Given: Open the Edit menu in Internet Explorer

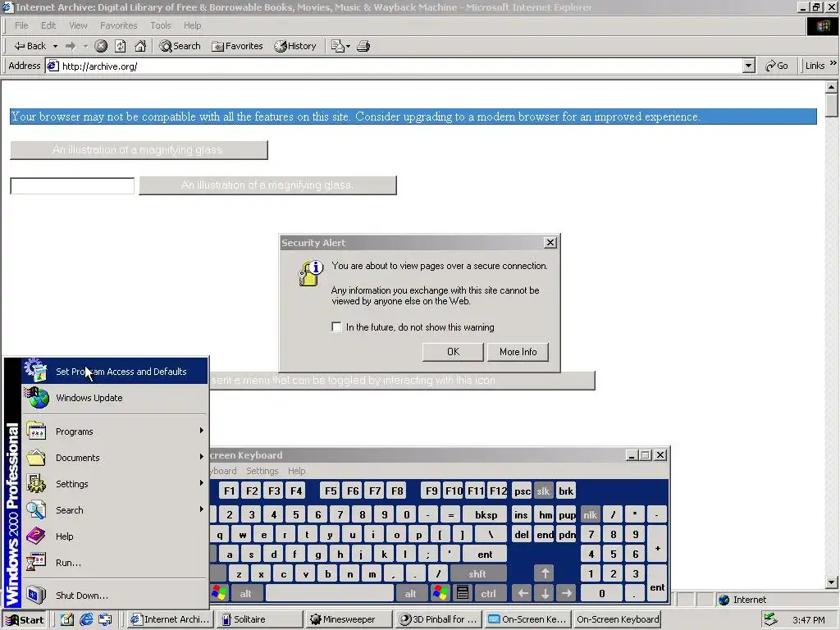Looking at the screenshot, I should point(48,25).
